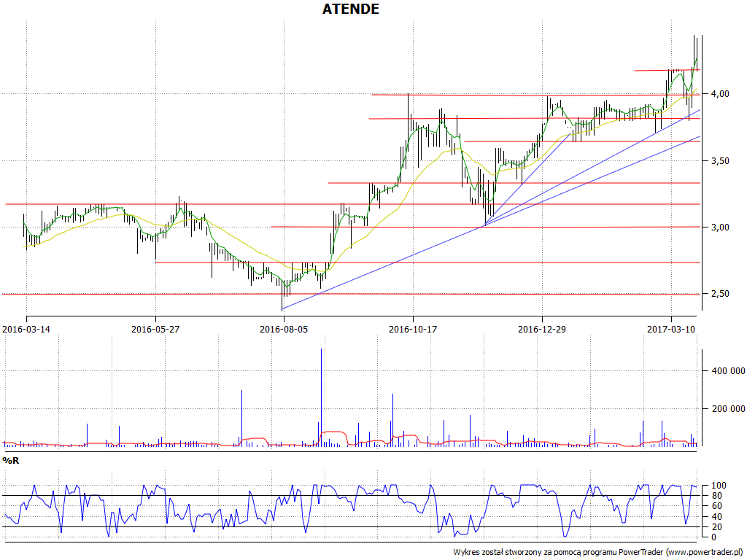This screenshot has width=747, height=560.
Task: Click the PowerTrader credit text at bottom
Action: [x=598, y=552]
